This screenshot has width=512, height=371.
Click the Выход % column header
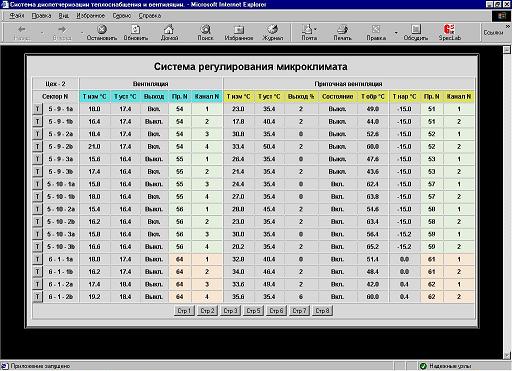click(301, 96)
